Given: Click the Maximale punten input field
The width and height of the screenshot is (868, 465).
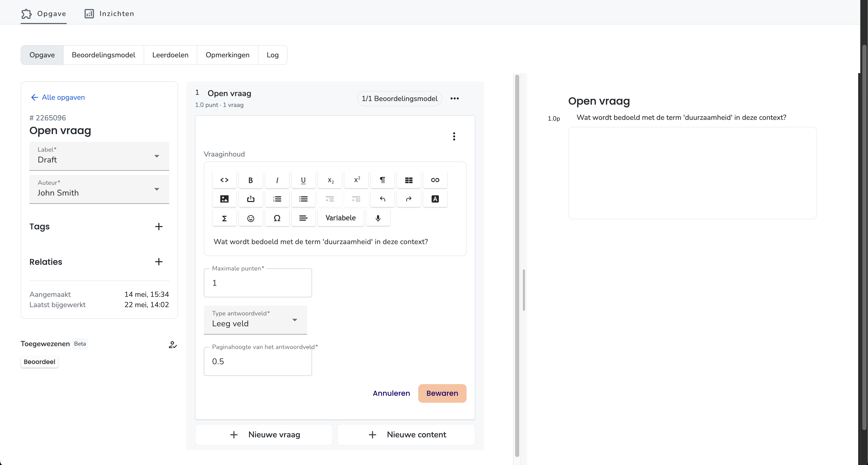Looking at the screenshot, I should (x=258, y=283).
